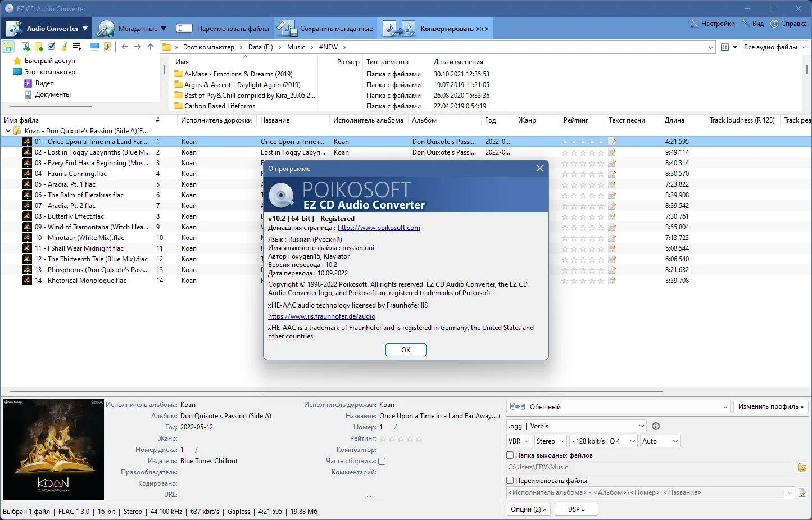Click lyrics icon for track 14 row
This screenshot has height=520, width=812.
click(x=612, y=281)
